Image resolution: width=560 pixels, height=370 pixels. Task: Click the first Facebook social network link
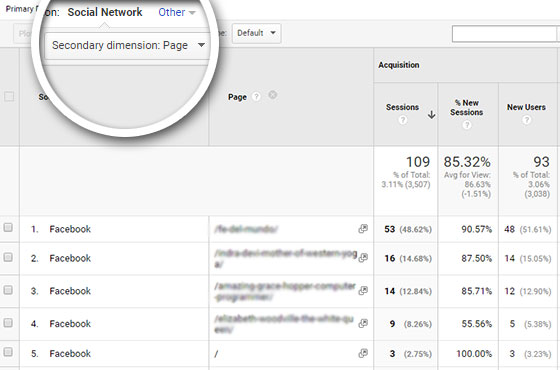click(70, 229)
